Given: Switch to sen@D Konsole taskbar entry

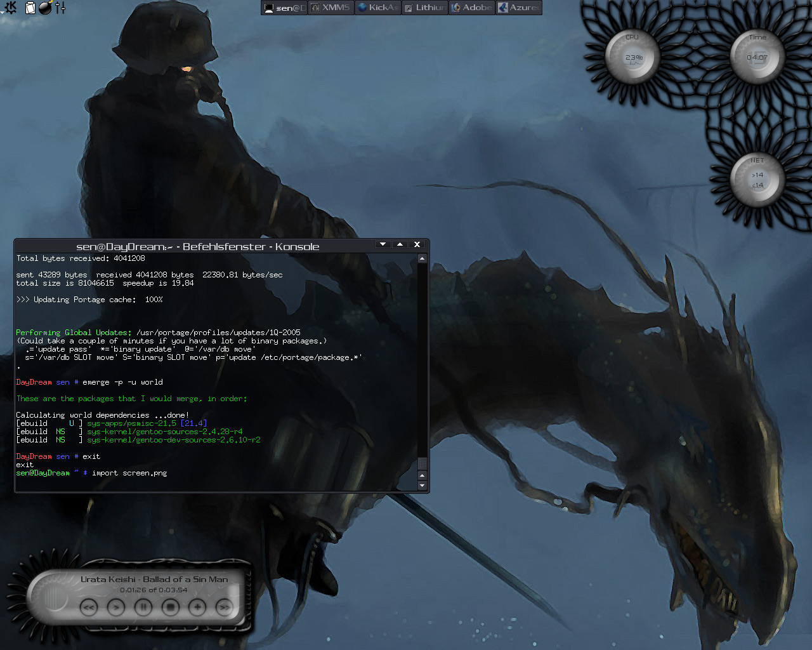Looking at the screenshot, I should (x=284, y=8).
